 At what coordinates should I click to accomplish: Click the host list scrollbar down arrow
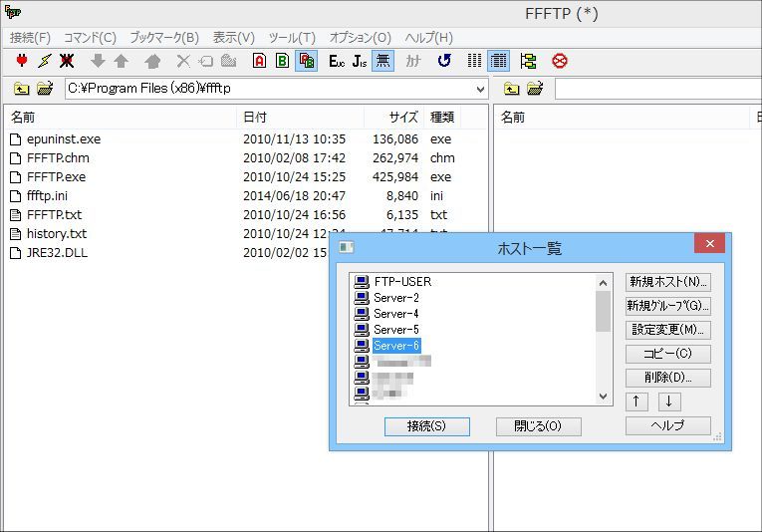tap(603, 397)
